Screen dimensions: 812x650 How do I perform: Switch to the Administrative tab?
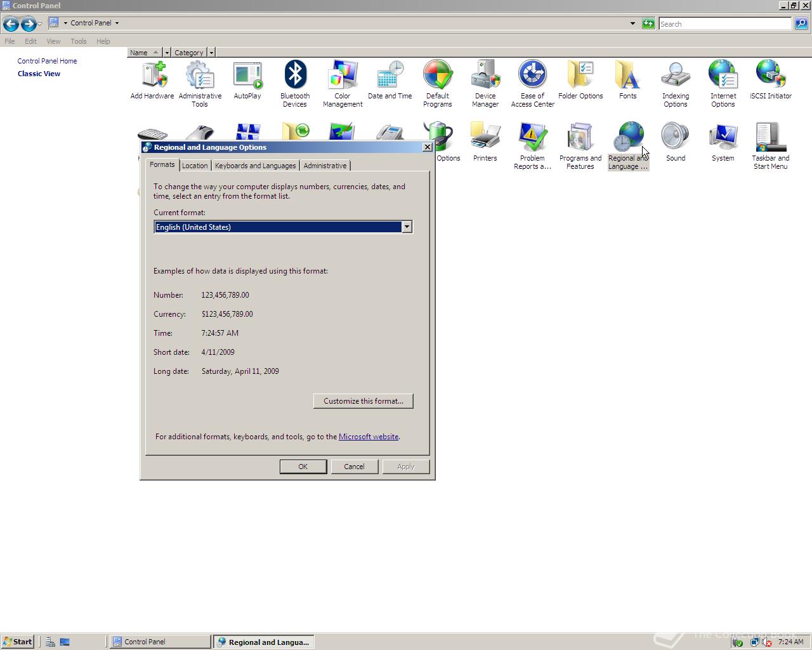[325, 166]
